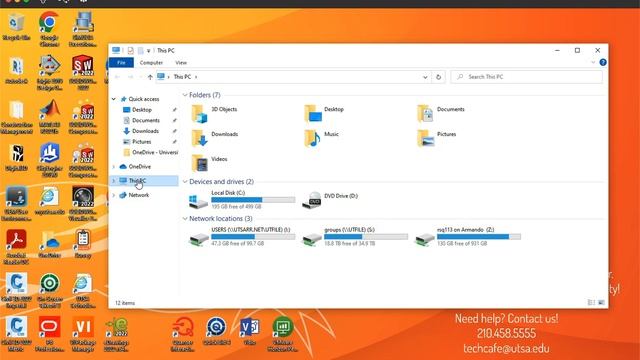Click the USERS drive usage bar
This screenshot has width=640, height=360.
pos(253,237)
